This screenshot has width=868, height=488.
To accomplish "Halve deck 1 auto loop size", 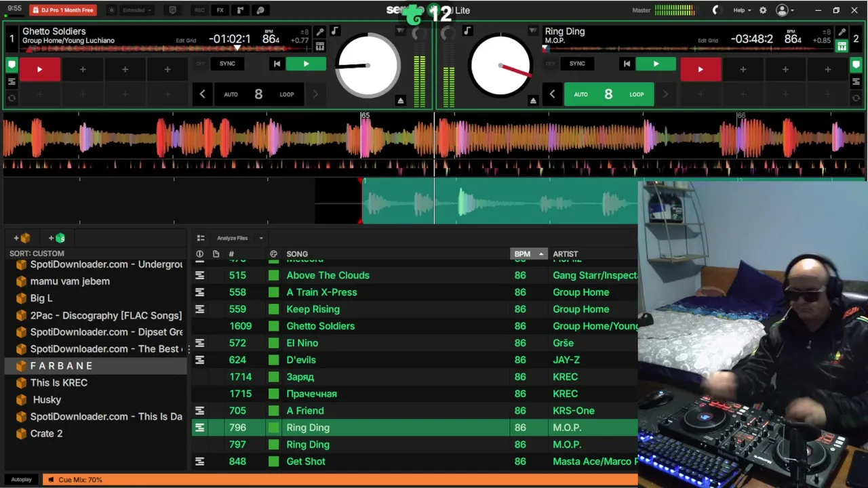I will point(202,94).
